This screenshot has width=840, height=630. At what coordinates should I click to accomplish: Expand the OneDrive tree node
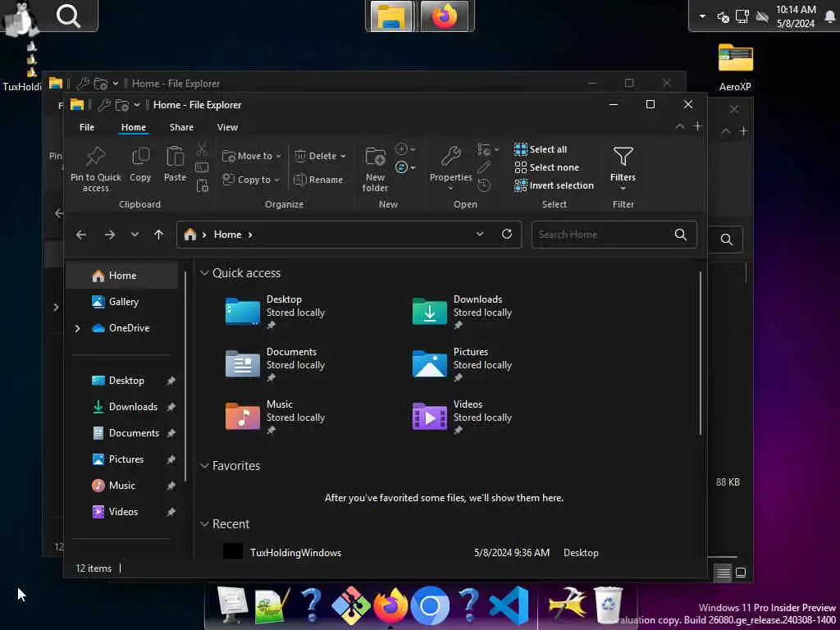click(x=78, y=328)
